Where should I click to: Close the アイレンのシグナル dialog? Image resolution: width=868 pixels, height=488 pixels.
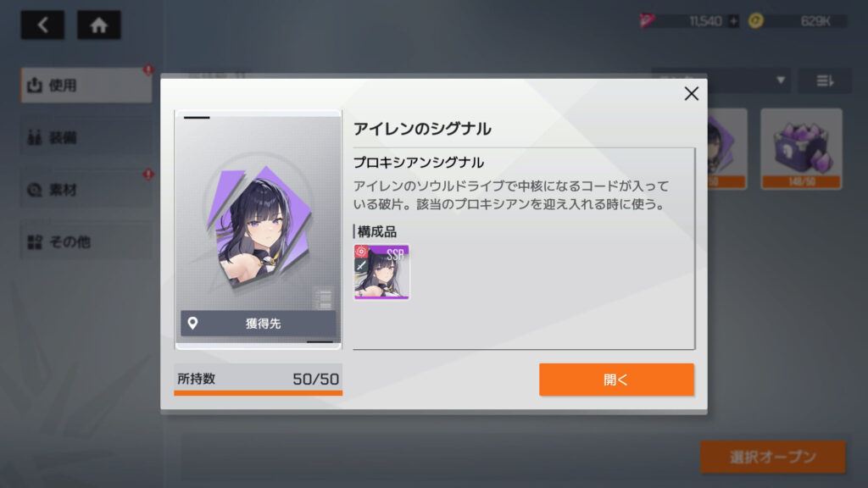coord(691,93)
